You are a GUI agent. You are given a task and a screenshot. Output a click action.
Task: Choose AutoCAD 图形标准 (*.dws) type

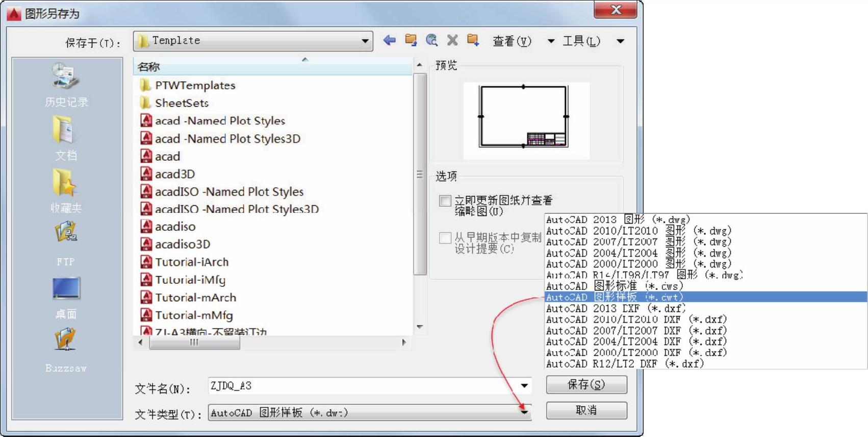click(706, 286)
